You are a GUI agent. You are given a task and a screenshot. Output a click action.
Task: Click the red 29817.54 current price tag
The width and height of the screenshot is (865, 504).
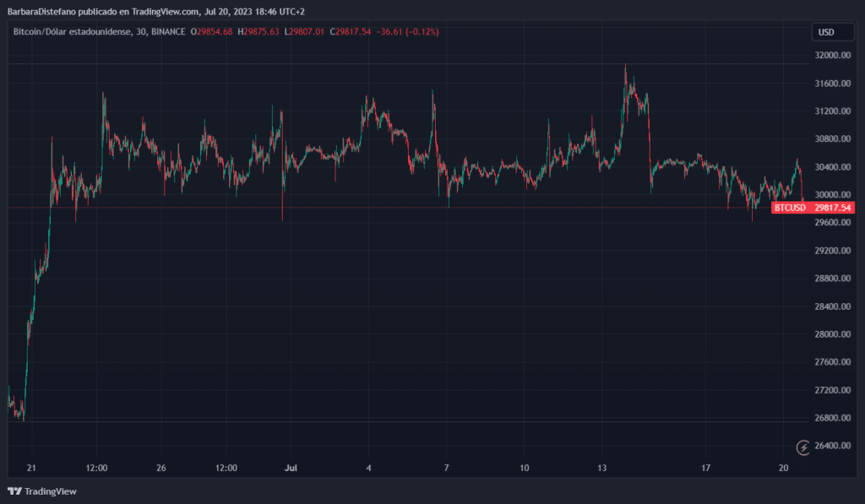click(831, 208)
